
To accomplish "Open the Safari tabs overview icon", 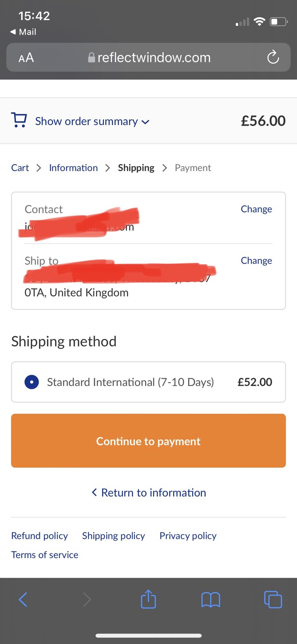I will tap(273, 599).
